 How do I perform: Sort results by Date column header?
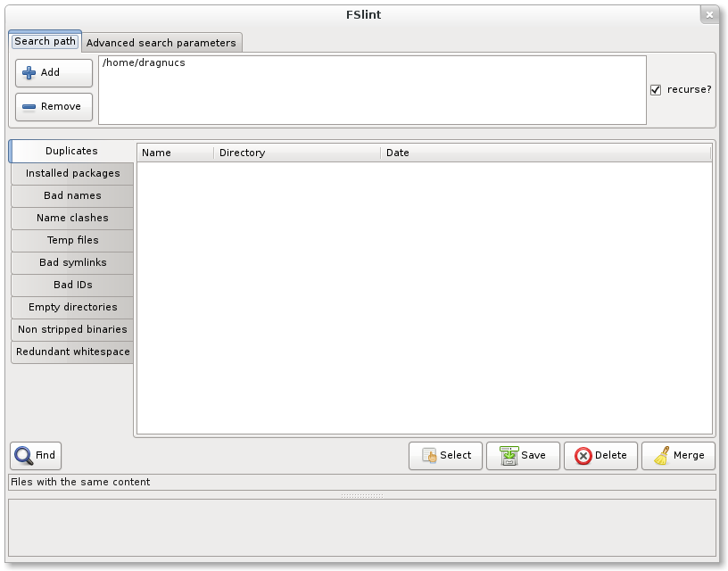pyautogui.click(x=545, y=153)
